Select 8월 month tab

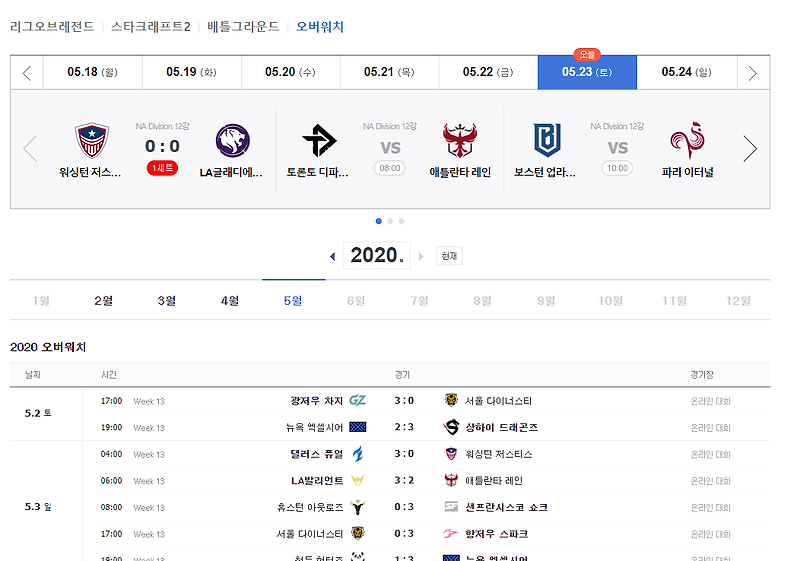pyautogui.click(x=482, y=300)
